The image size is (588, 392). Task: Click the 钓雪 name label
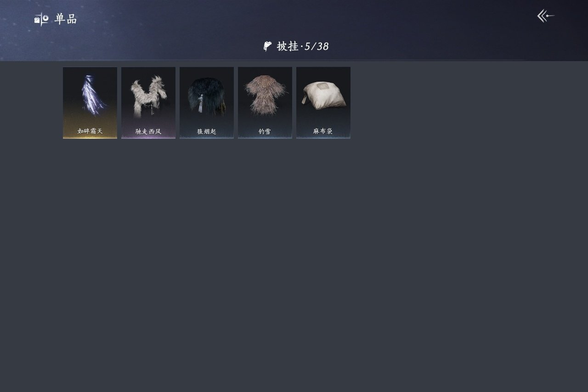pyautogui.click(x=265, y=131)
